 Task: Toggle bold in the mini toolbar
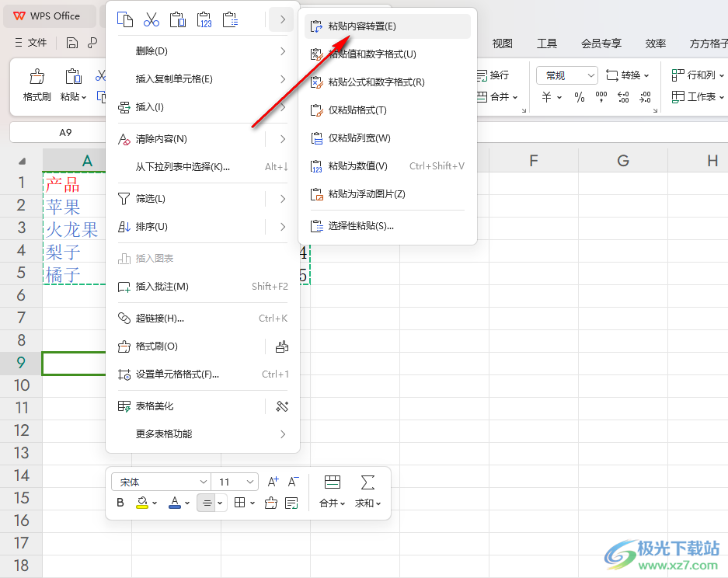pyautogui.click(x=120, y=503)
